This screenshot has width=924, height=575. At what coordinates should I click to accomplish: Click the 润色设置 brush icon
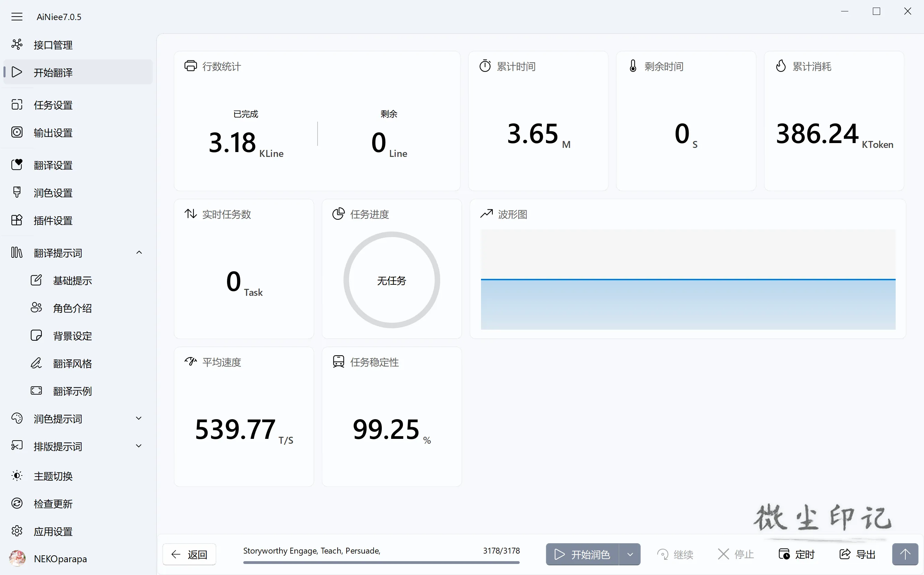click(17, 192)
